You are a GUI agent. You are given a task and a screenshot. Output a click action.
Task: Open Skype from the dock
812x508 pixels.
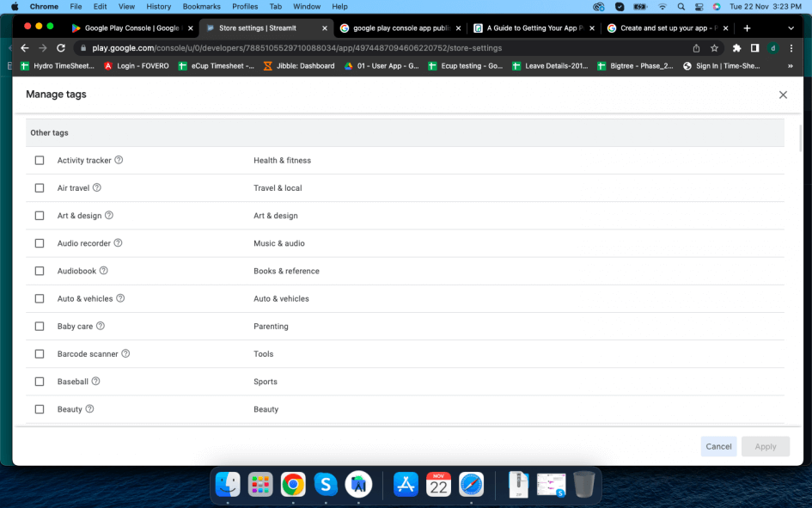(325, 485)
